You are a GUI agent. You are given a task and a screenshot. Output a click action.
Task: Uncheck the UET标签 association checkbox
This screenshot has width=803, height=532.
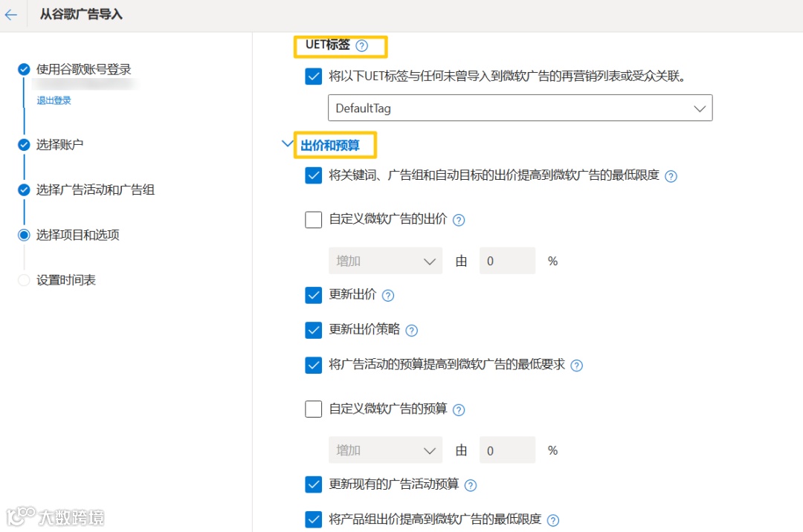click(x=314, y=77)
